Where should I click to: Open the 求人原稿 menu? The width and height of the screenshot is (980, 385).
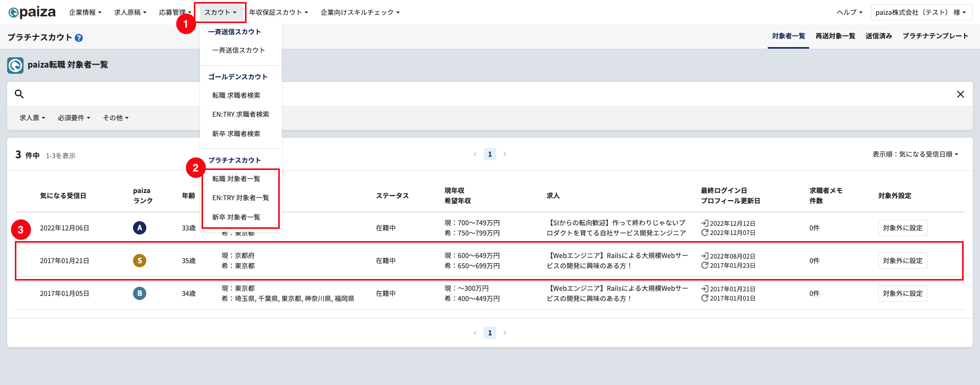(130, 12)
